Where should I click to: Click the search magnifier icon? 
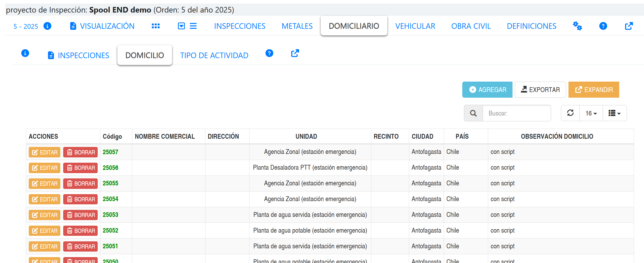click(473, 113)
